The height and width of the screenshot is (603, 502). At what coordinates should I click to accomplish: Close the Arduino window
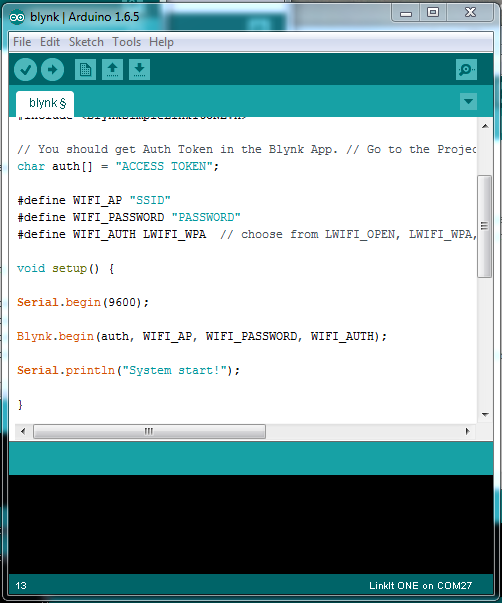[x=470, y=13]
